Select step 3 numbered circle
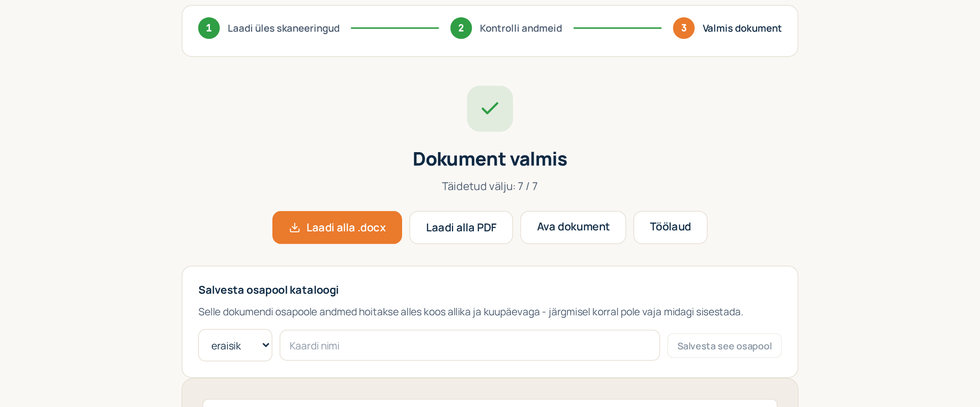 click(x=684, y=28)
